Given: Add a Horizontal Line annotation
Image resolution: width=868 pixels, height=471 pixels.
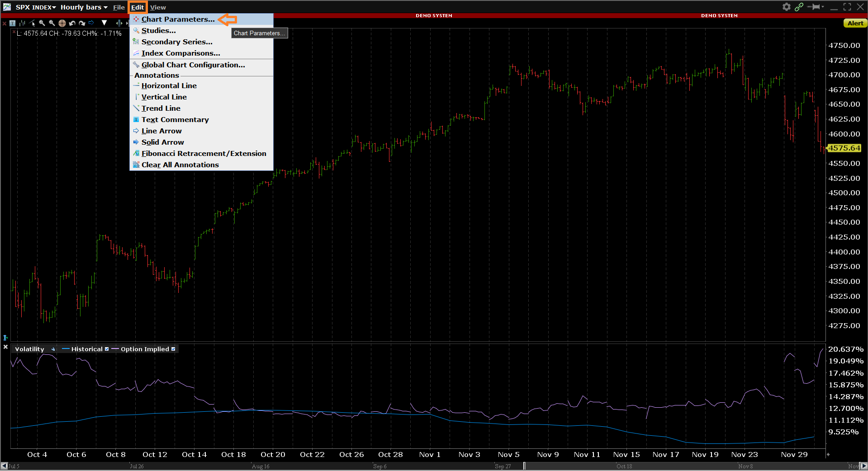Looking at the screenshot, I should click(201, 85).
